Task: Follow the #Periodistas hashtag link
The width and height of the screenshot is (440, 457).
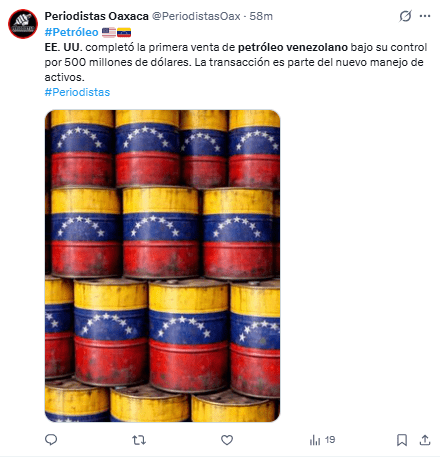Action: coord(77,92)
